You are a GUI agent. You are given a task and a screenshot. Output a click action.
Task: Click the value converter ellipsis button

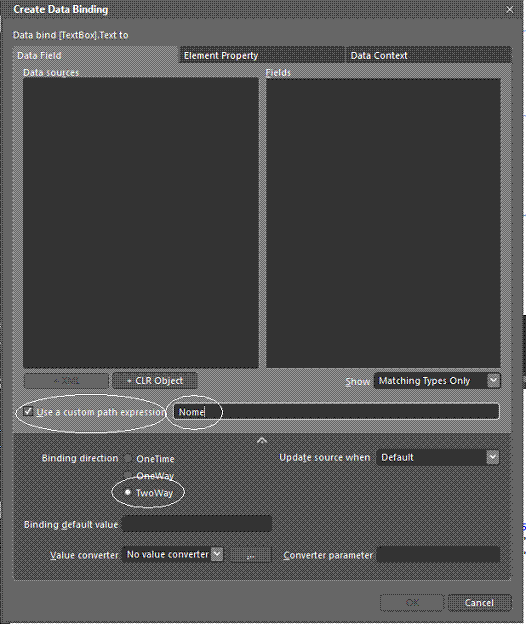251,555
